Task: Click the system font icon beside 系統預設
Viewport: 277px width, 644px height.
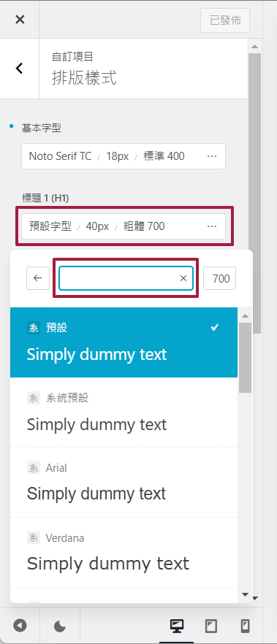Action: 34,397
